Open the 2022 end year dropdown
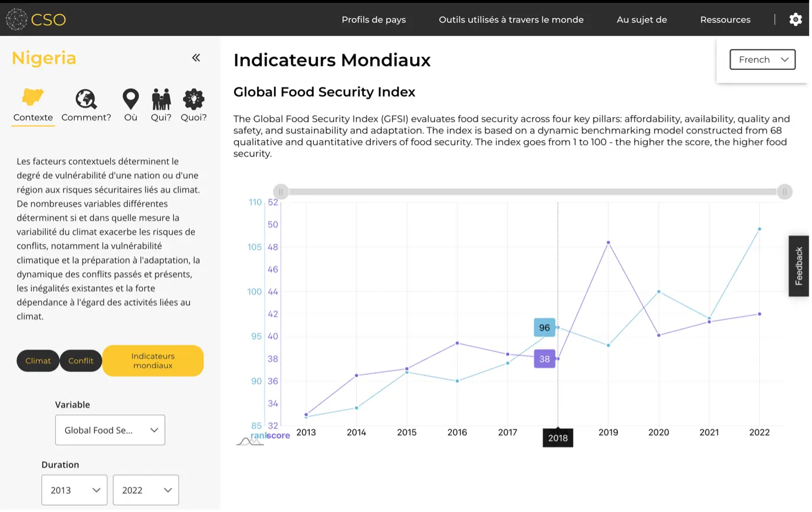 146,490
